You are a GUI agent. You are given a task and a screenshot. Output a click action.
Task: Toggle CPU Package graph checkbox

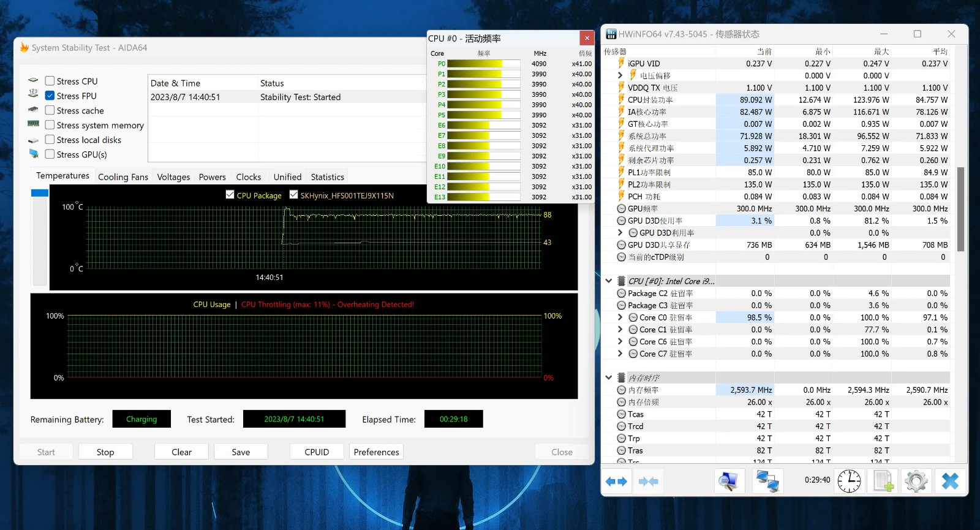(230, 195)
